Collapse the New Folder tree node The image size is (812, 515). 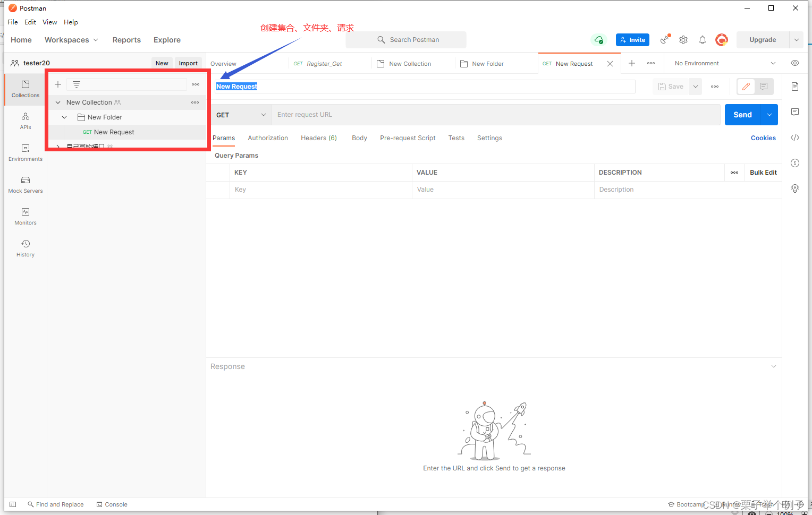[x=64, y=117]
